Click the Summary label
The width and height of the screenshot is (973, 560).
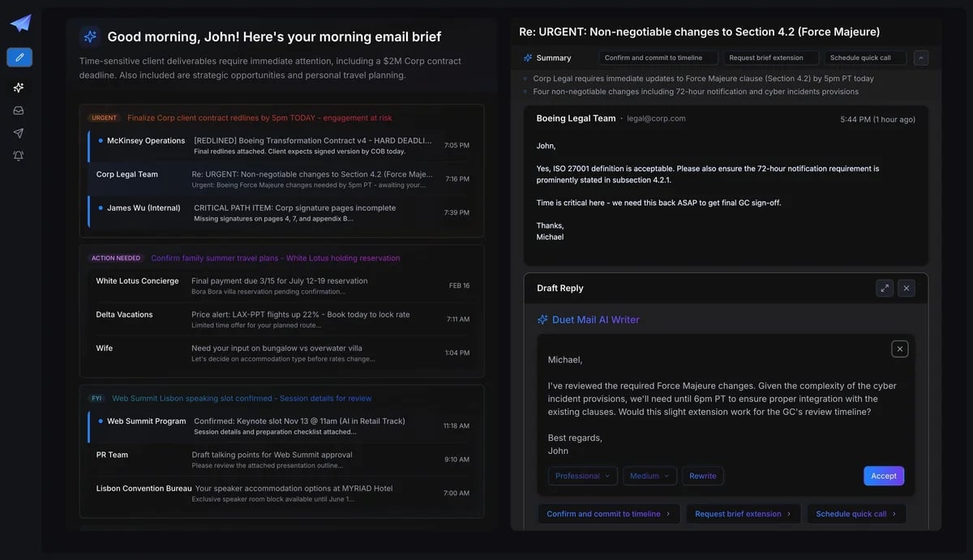pos(554,58)
